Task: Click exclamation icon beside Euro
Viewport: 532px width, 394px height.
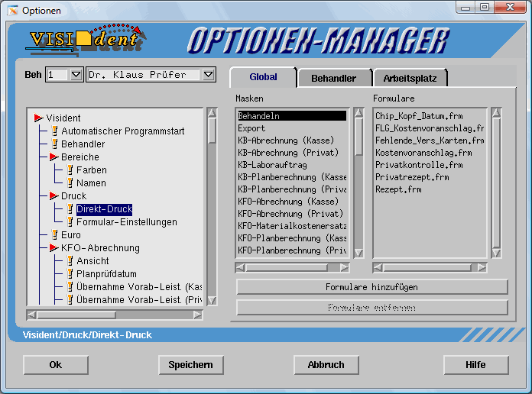Action: tap(54, 234)
